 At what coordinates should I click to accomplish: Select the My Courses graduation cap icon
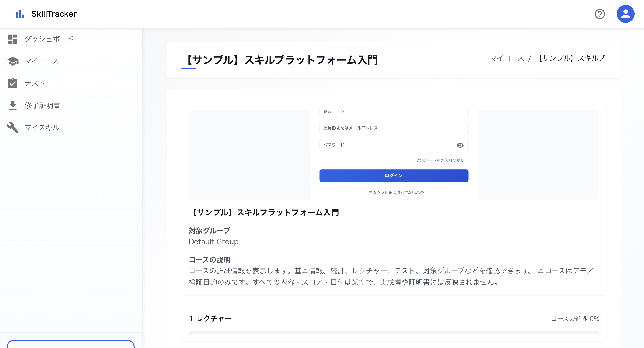(13, 61)
